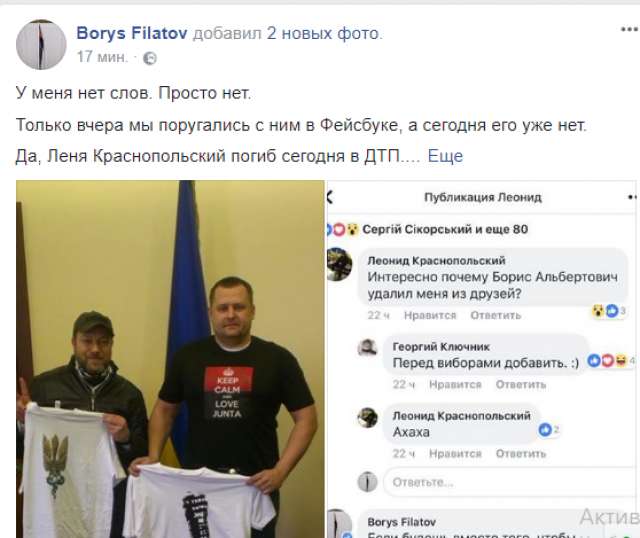Open the Георгий Ключник name link

tap(441, 347)
